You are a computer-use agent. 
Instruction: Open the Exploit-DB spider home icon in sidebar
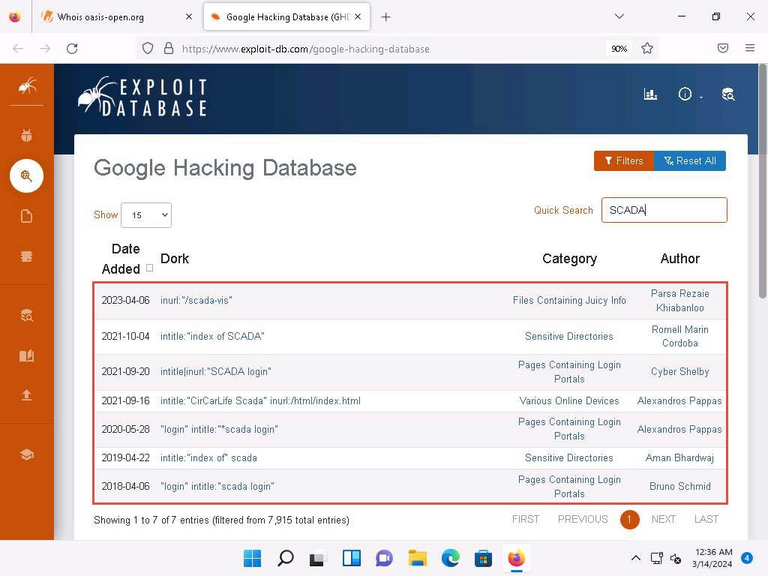[x=27, y=87]
